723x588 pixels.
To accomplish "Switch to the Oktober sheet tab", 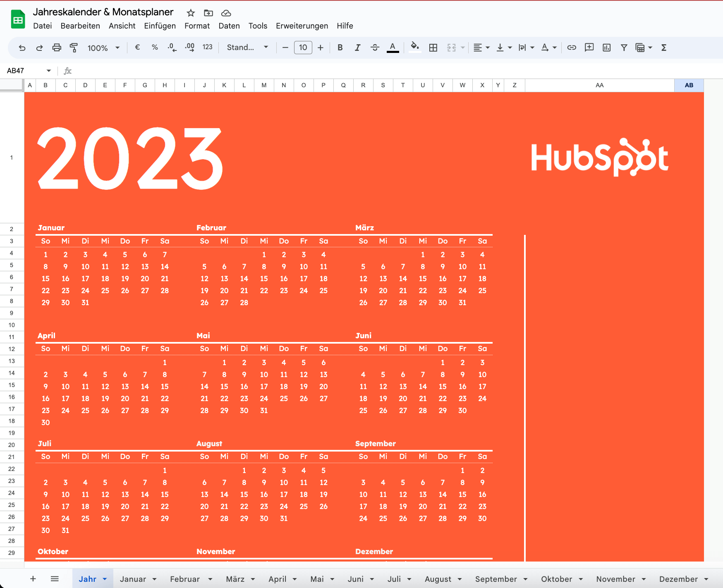I will pyautogui.click(x=556, y=579).
